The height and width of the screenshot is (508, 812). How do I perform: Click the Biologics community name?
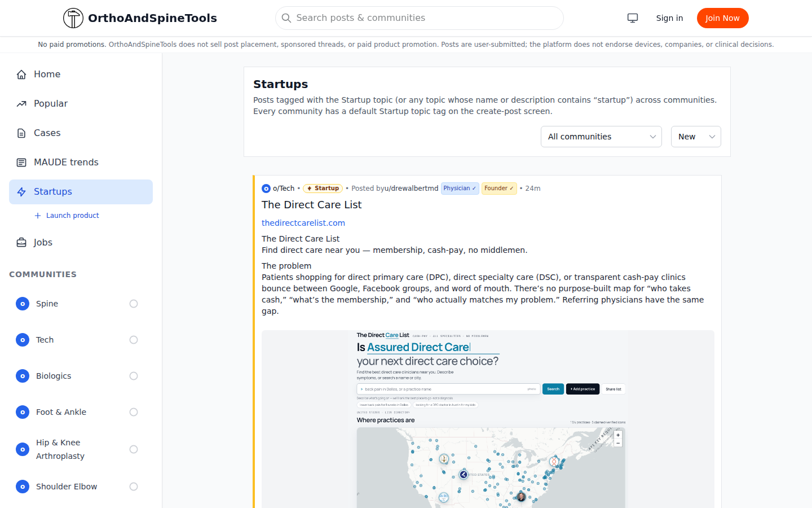54,376
